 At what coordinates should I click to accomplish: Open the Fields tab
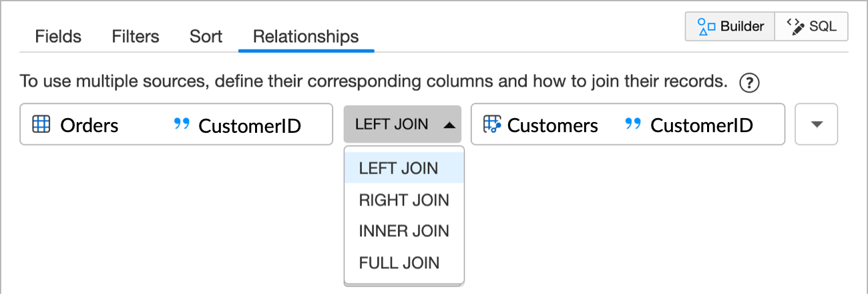tap(58, 36)
